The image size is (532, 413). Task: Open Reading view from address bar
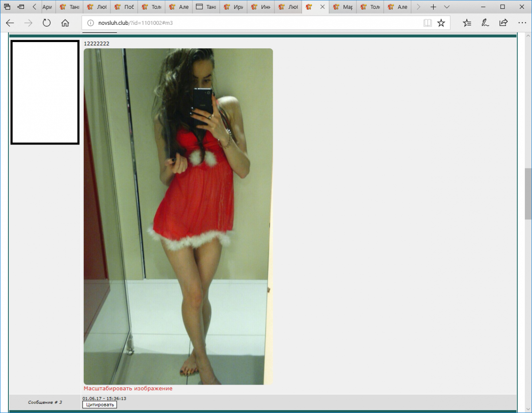[x=427, y=23]
